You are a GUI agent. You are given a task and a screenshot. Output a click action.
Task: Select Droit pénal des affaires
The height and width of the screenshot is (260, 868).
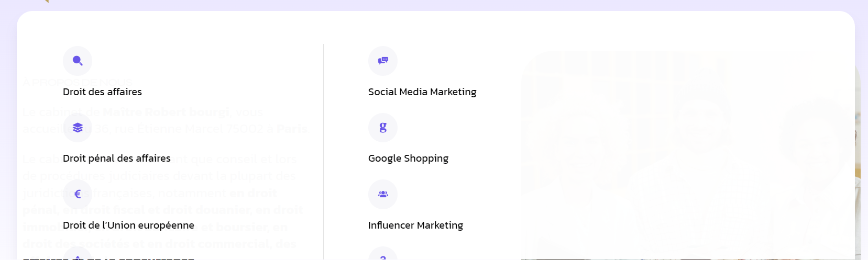coord(117,159)
